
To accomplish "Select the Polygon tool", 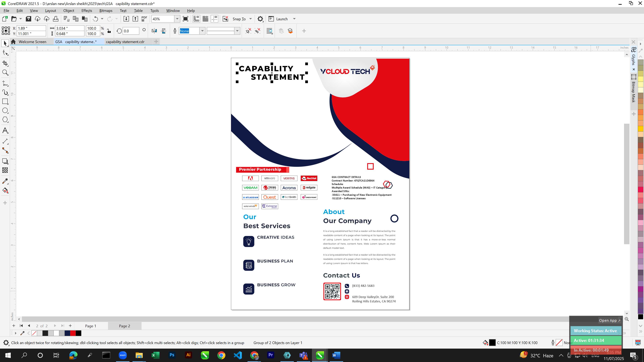I will coord(5,120).
